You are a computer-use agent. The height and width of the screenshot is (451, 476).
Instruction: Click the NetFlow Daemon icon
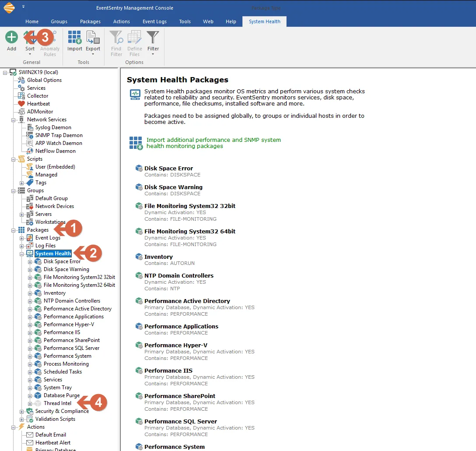[x=30, y=151]
